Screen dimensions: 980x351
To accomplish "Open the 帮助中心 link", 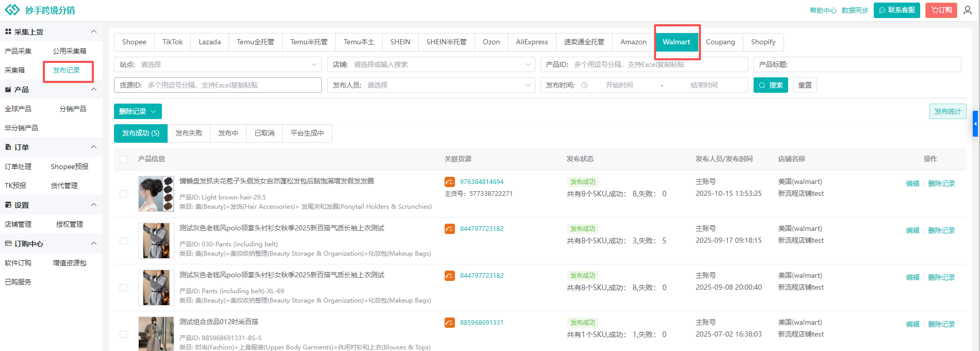I will coord(823,10).
